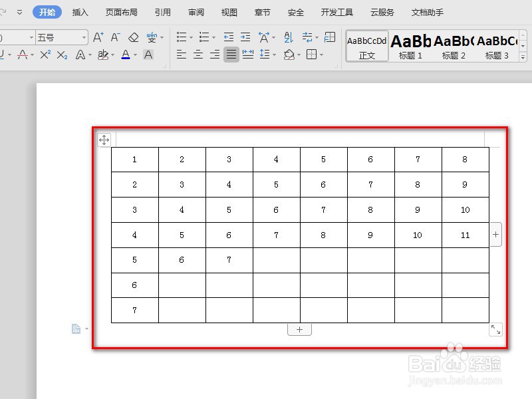This screenshot has height=399, width=532.
Task: Add a column with the right plus button
Action: 495,235
